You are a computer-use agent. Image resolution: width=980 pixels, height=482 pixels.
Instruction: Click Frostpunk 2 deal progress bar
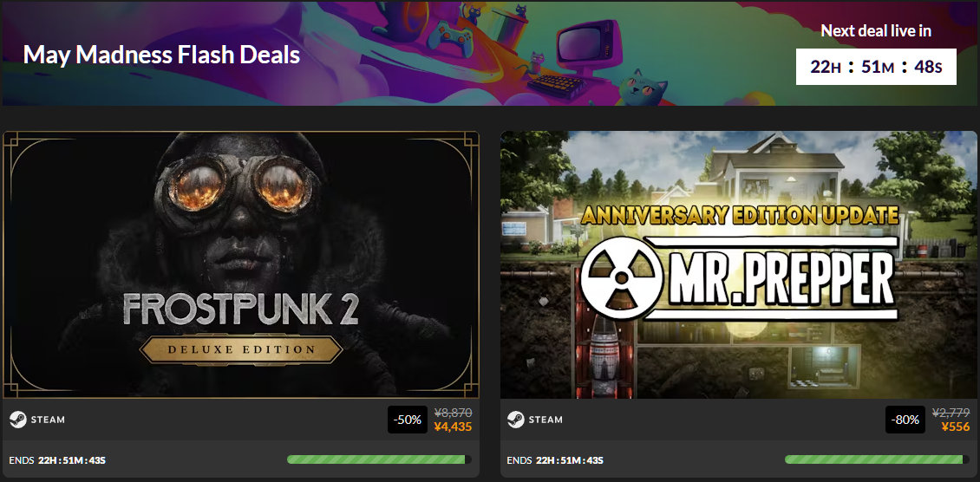click(x=379, y=459)
